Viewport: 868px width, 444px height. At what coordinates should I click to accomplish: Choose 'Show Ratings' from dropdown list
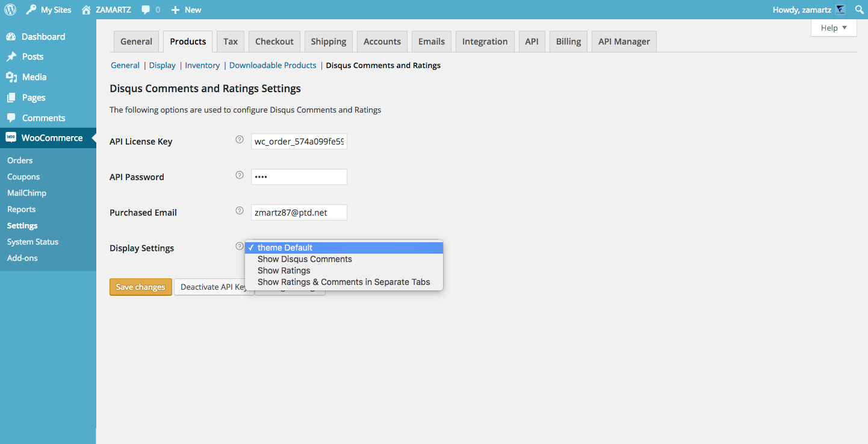click(x=284, y=270)
